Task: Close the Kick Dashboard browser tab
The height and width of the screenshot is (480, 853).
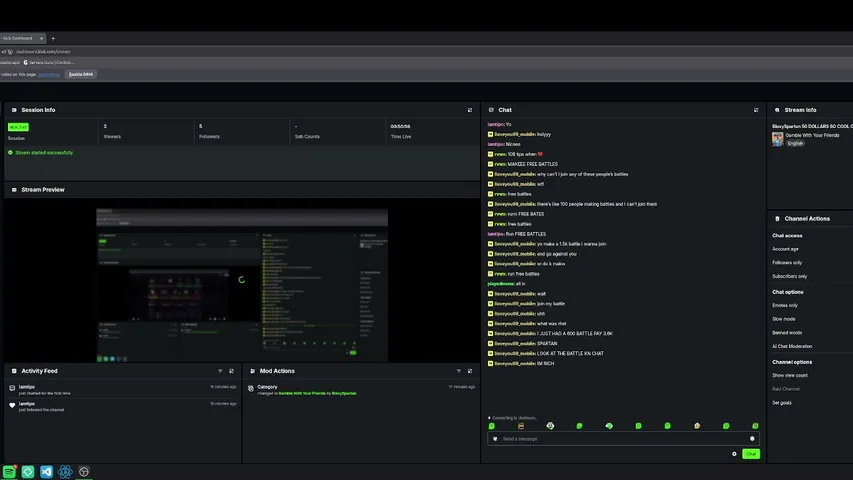Action: [x=41, y=39]
